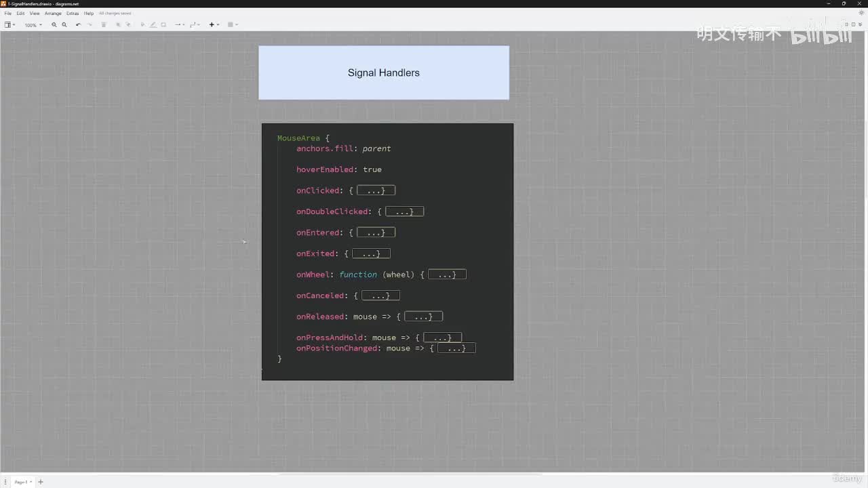Click the 'onExited' handler text
The height and width of the screenshot is (488, 868).
coord(315,253)
